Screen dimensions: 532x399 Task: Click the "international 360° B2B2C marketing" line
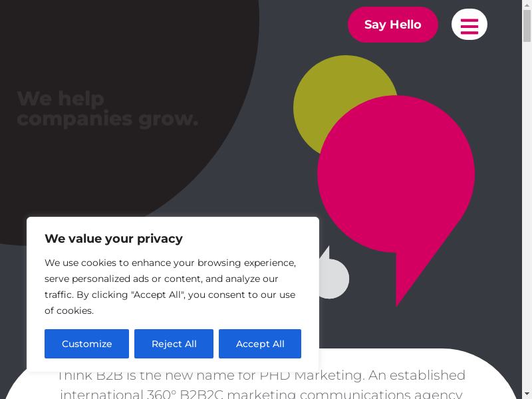click(x=261, y=394)
